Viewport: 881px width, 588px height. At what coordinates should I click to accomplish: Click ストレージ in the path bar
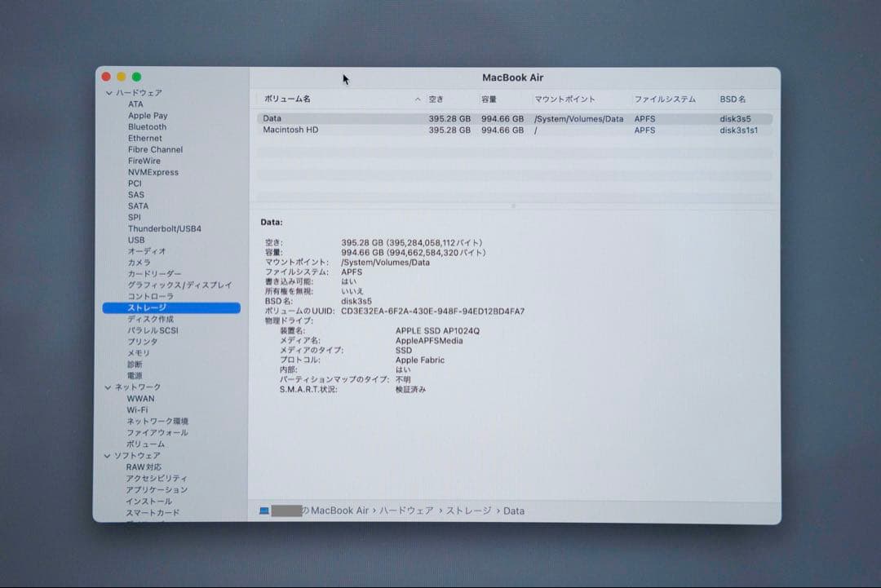(x=468, y=511)
